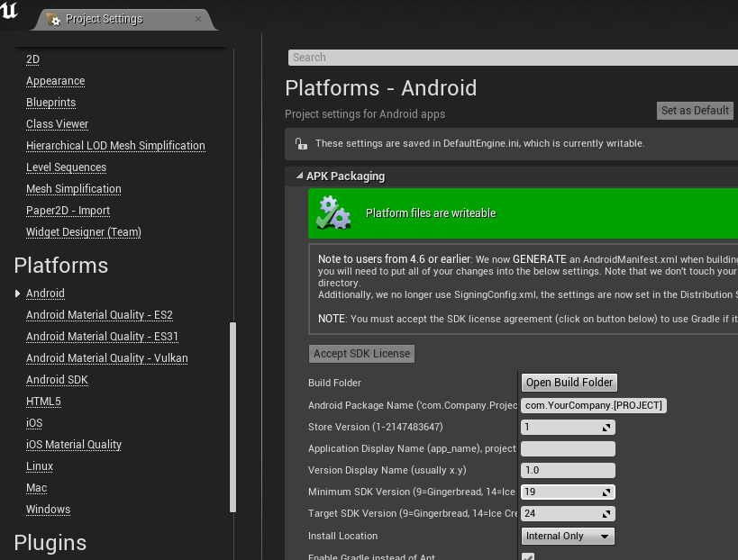Collapse the APK Packaging section
This screenshot has width=738, height=560.
pyautogui.click(x=299, y=176)
